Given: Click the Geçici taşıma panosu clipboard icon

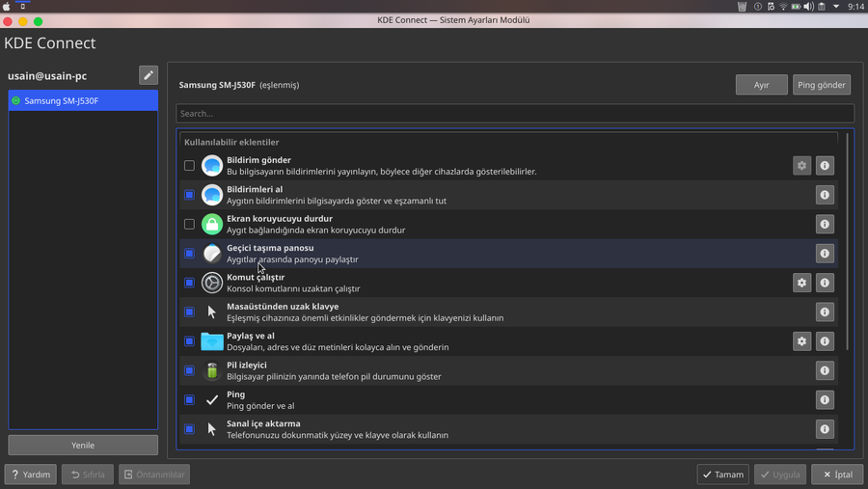Looking at the screenshot, I should 212,254.
